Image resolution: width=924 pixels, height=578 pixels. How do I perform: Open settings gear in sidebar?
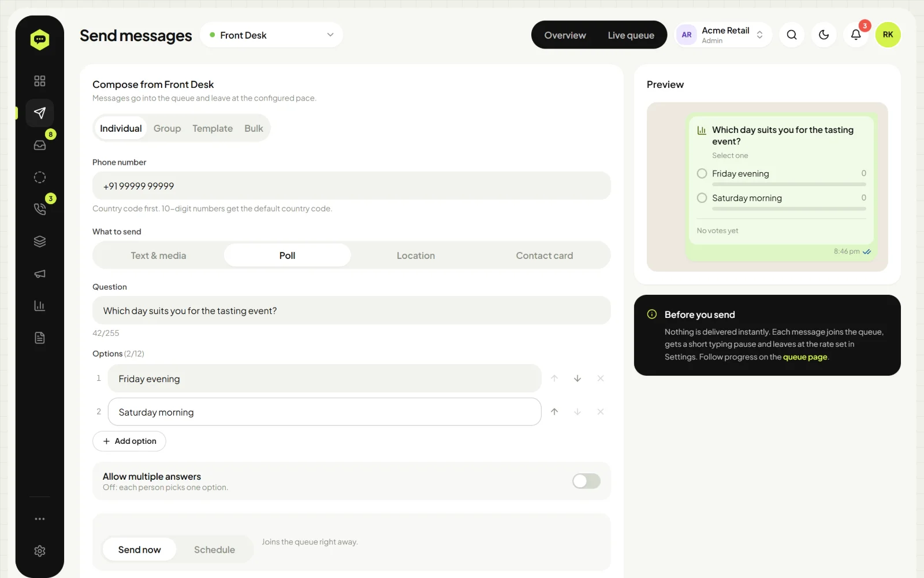coord(39,551)
